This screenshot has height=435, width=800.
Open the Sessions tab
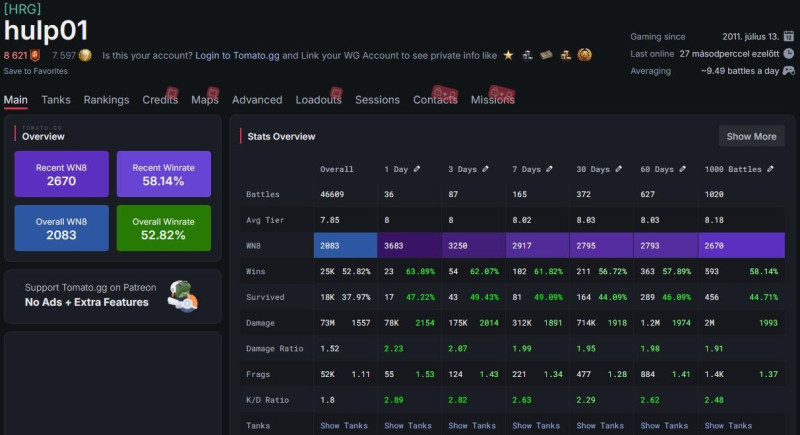click(378, 100)
